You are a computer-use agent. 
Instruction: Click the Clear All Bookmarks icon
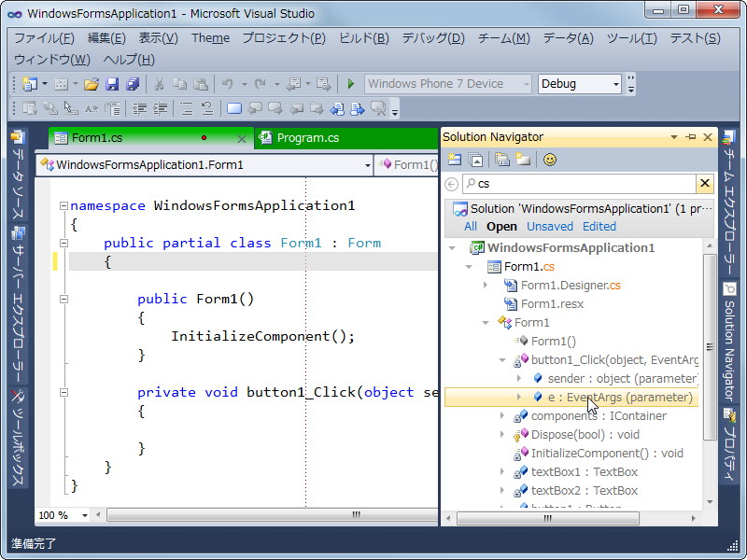coord(378,109)
